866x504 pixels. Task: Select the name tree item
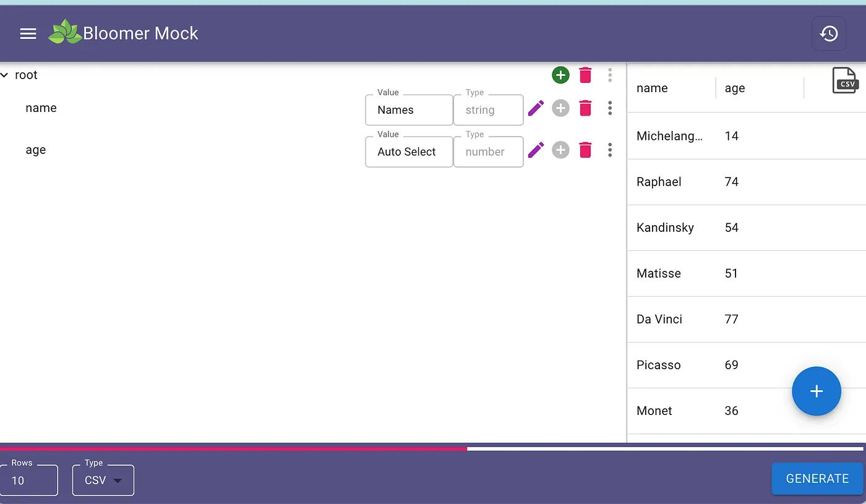point(41,108)
